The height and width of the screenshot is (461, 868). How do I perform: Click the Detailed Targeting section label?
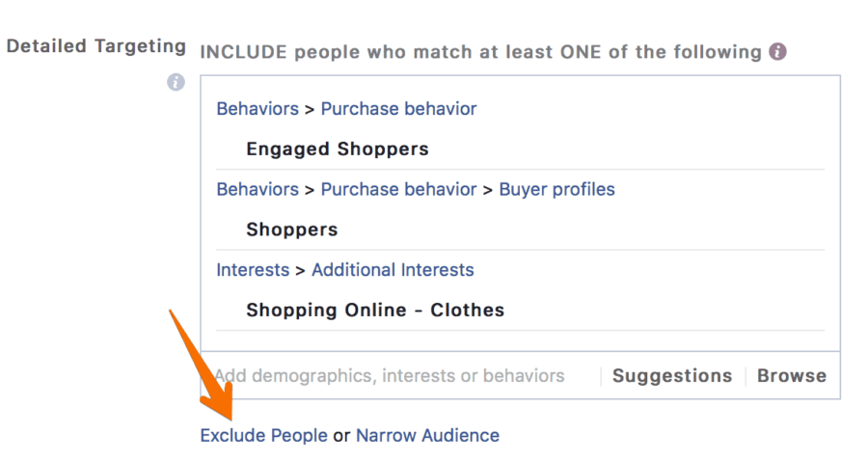(x=95, y=46)
